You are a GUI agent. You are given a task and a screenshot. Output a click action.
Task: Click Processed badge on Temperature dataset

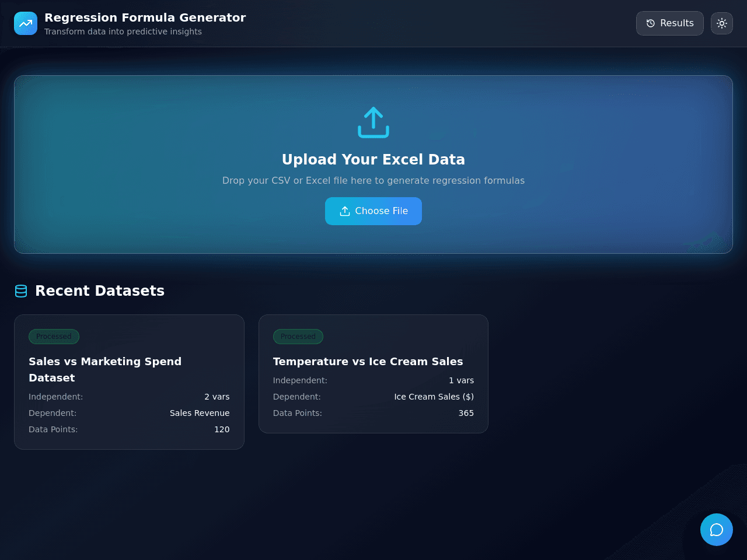(x=298, y=337)
